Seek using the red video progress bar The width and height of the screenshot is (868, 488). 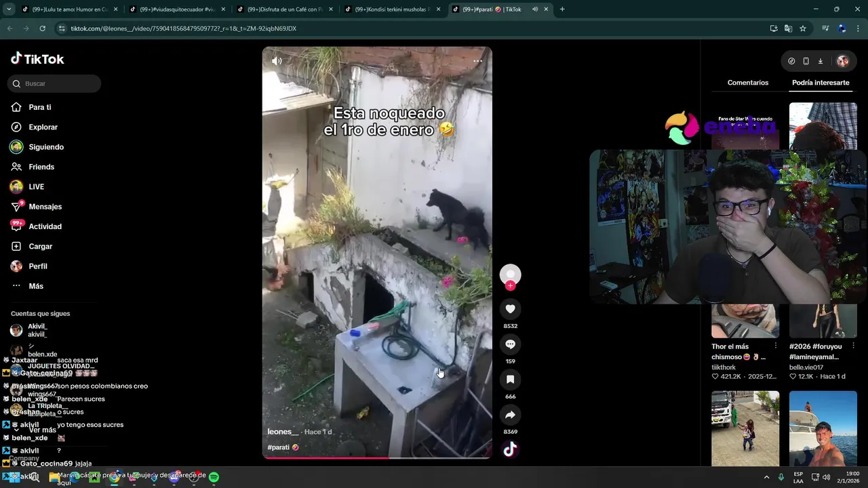point(377,458)
